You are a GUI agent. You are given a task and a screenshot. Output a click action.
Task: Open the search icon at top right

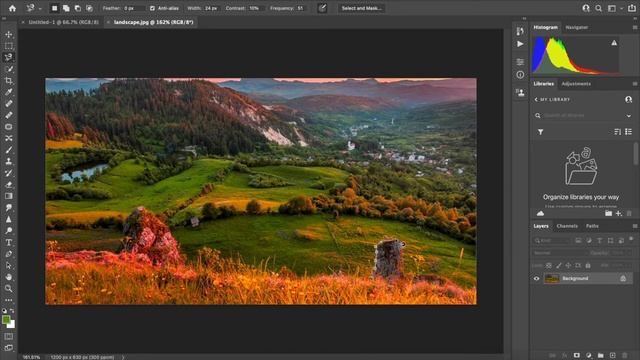point(598,8)
